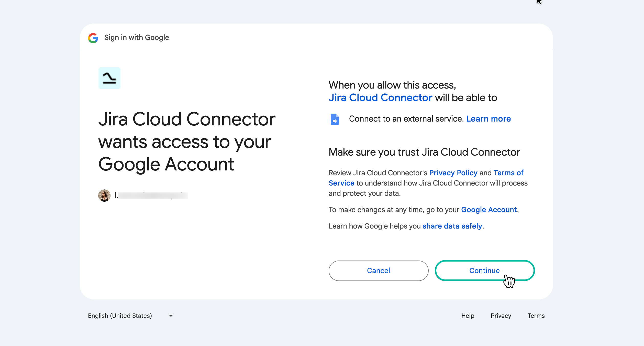Click the blurred account email text
Viewport: 644px width, 346px height.
[x=151, y=196]
